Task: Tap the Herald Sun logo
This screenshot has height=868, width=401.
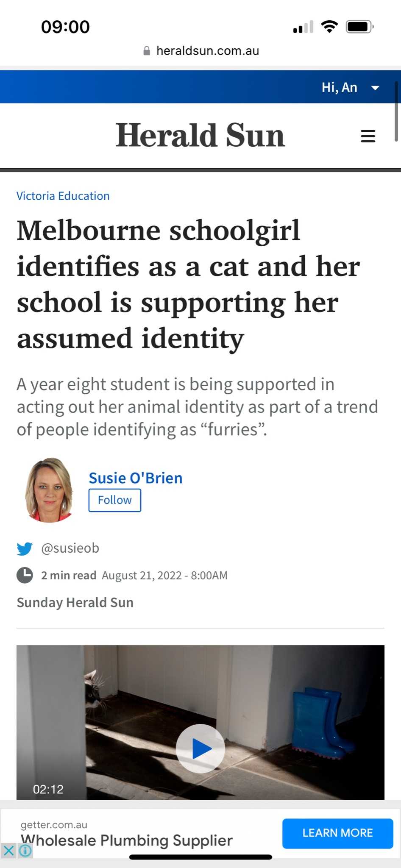Action: 200,135
